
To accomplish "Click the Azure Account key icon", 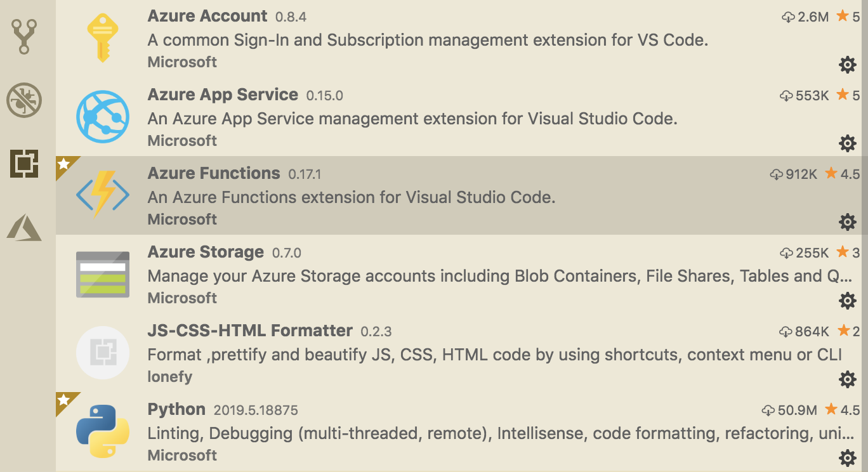I will click(x=103, y=38).
